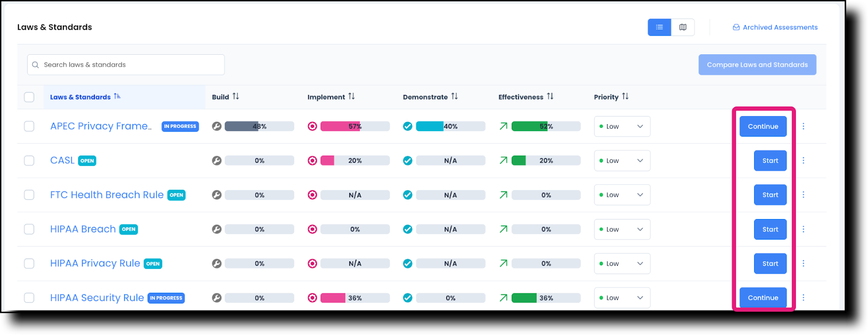Image resolution: width=868 pixels, height=335 pixels.
Task: Click the Effectiveness arrow icon on HIPAA Security Rule
Action: point(503,297)
